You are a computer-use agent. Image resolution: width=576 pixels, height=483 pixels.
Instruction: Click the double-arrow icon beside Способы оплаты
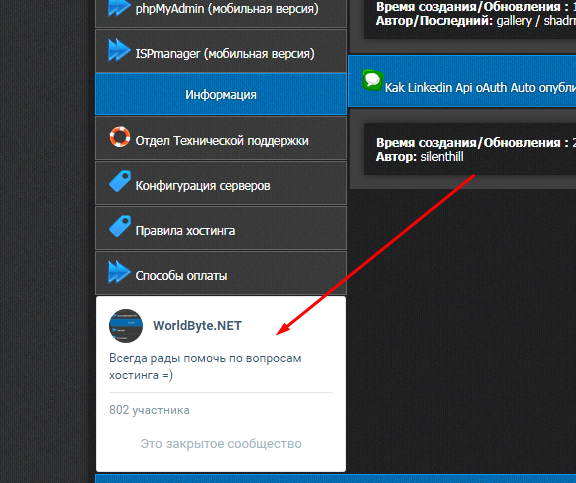click(119, 272)
